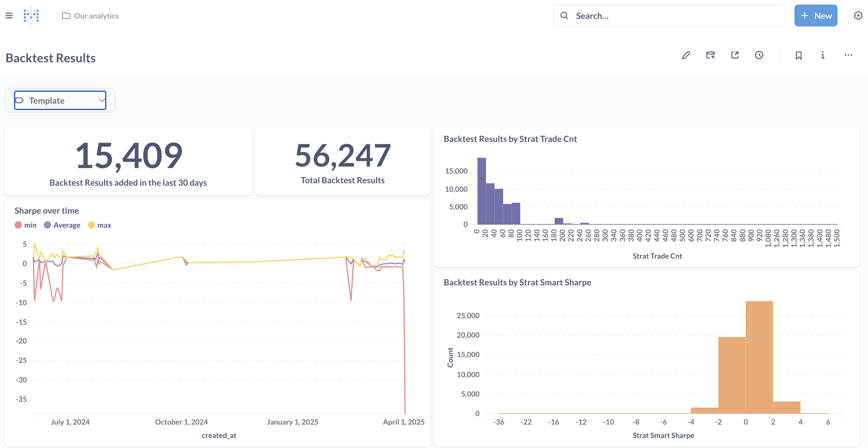Open the auto-refresh clock icon

click(x=759, y=55)
